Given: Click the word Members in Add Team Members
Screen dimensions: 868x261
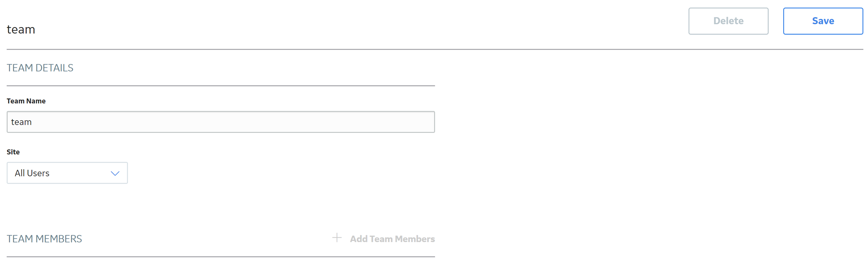Looking at the screenshot, I should (415, 239).
